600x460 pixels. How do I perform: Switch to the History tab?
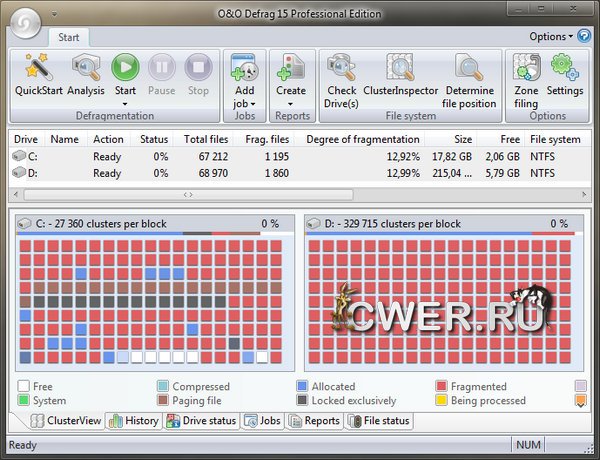point(133,421)
